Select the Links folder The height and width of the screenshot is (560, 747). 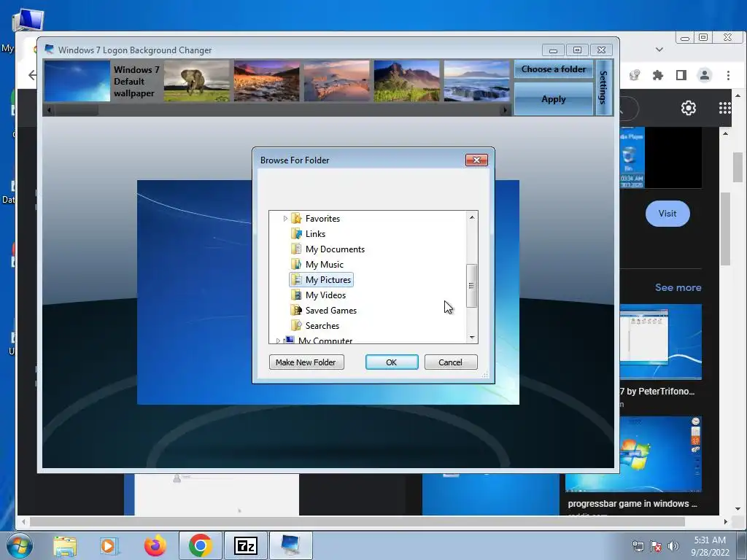[x=315, y=234]
